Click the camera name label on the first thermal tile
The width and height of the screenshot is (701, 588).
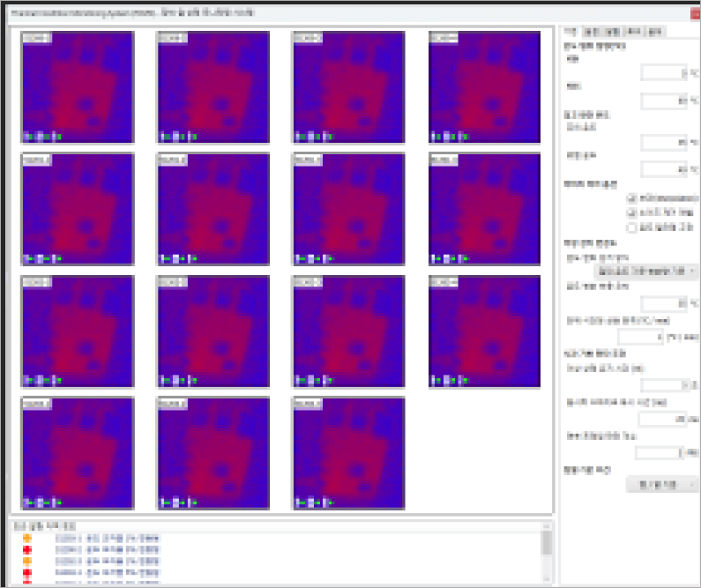coord(37,38)
